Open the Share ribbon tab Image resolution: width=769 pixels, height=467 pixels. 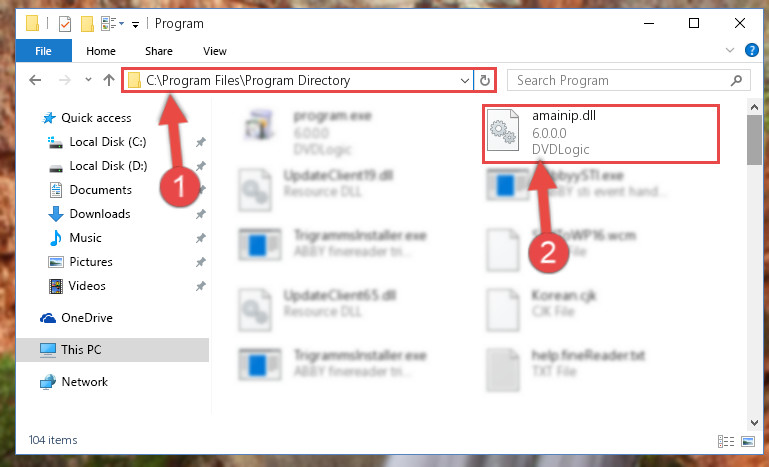pyautogui.click(x=159, y=51)
